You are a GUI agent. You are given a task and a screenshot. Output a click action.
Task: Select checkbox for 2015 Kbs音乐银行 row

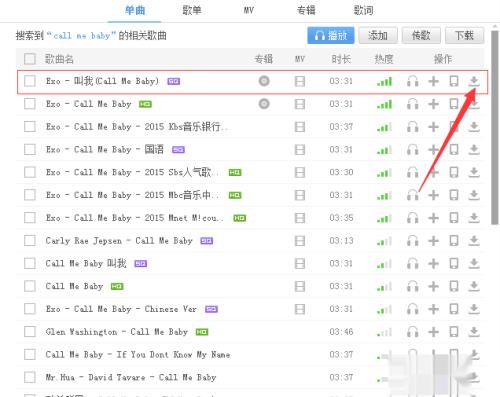click(30, 127)
